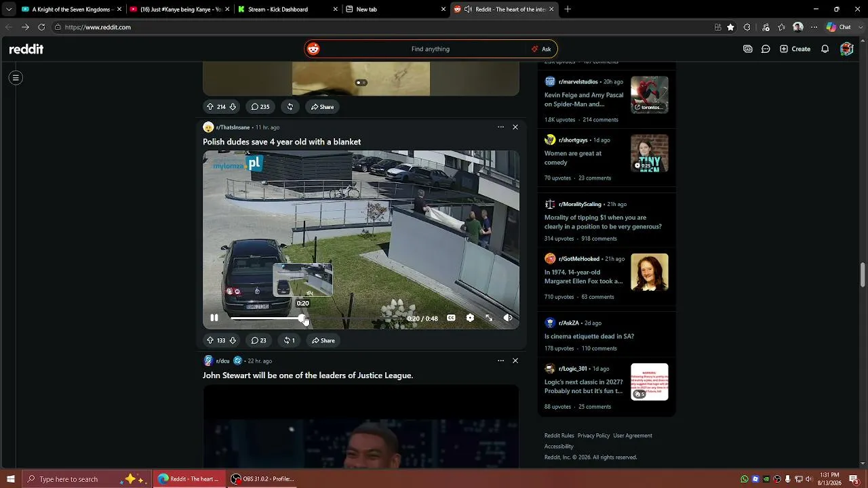Toggle closed captions on the video
Image resolution: width=868 pixels, height=488 pixels.
click(451, 318)
